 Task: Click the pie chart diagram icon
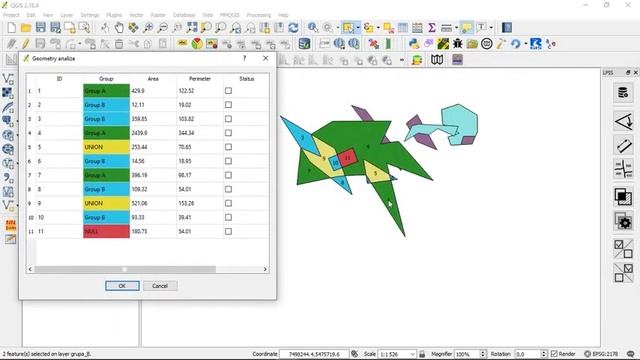[197, 44]
